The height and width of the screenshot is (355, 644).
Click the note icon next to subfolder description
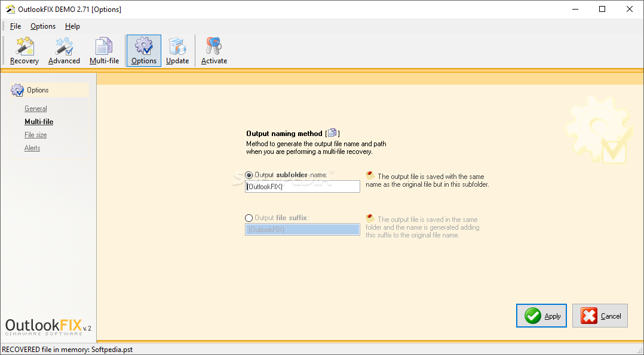370,175
